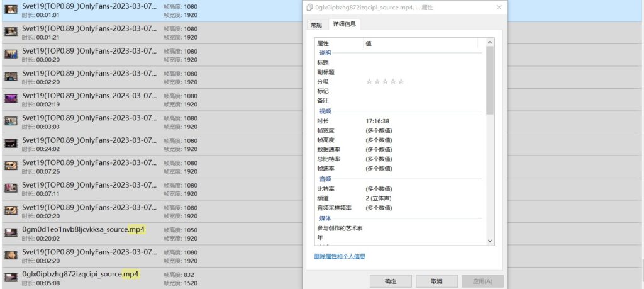Click the 取消 button

(436, 281)
